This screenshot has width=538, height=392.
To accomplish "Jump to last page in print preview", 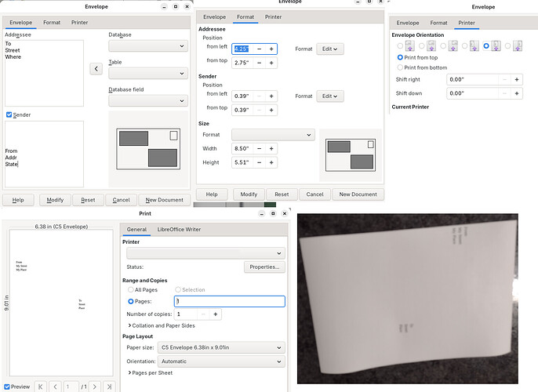I will (109, 386).
